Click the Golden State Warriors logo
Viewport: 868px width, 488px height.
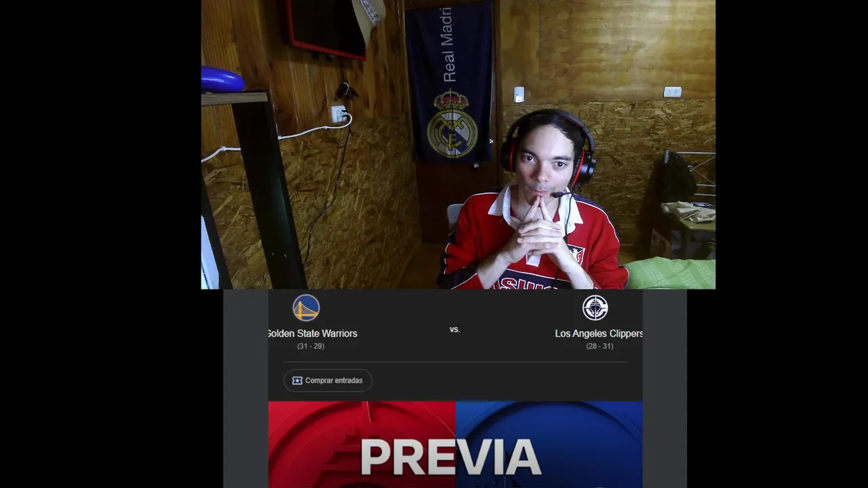point(306,308)
